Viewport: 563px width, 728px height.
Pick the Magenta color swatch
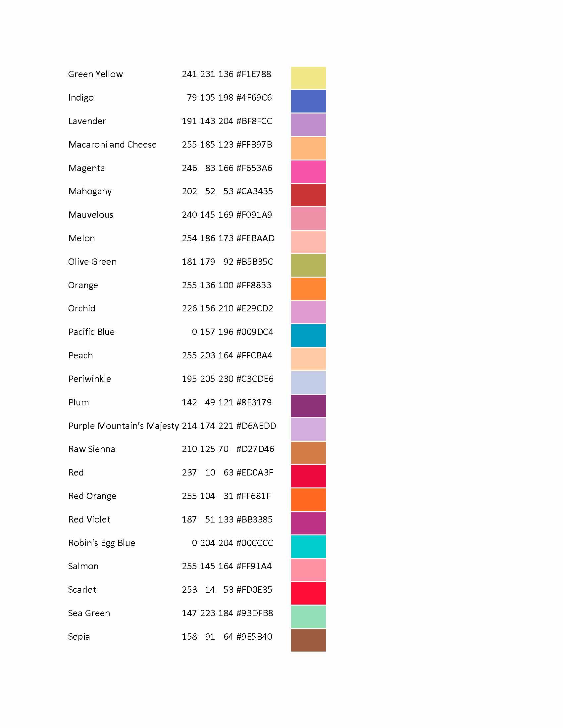[308, 171]
